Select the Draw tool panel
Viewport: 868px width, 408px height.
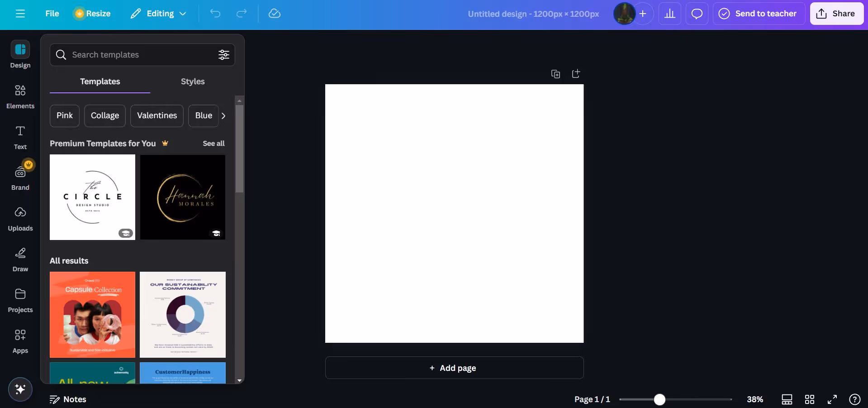coord(20,259)
